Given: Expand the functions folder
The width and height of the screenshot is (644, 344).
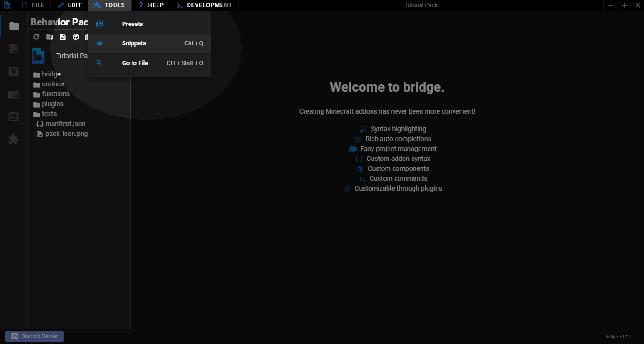Looking at the screenshot, I should 52,94.
